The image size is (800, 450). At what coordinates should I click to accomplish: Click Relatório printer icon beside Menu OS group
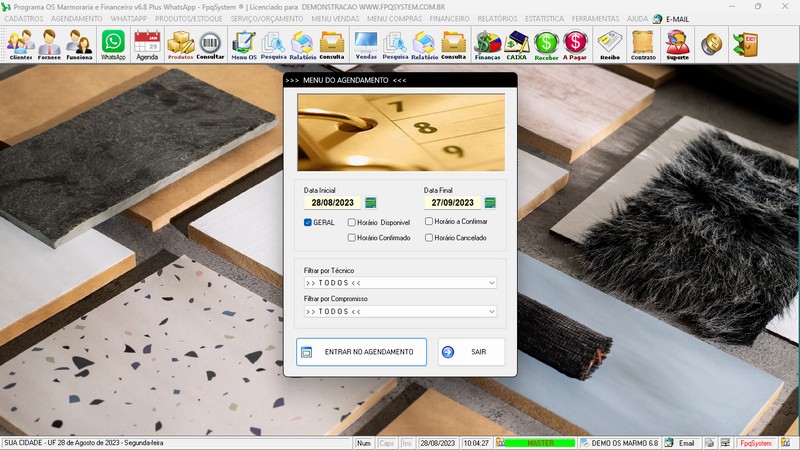[x=303, y=44]
